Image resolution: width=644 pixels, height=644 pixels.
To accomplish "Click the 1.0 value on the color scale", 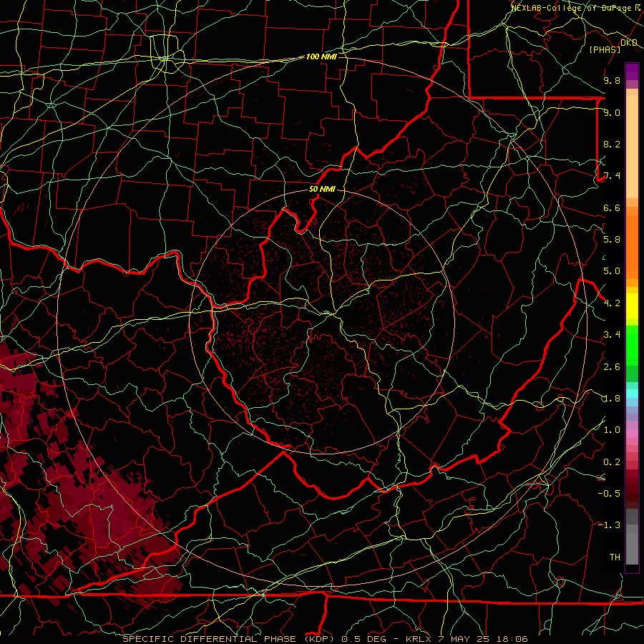I will point(612,430).
